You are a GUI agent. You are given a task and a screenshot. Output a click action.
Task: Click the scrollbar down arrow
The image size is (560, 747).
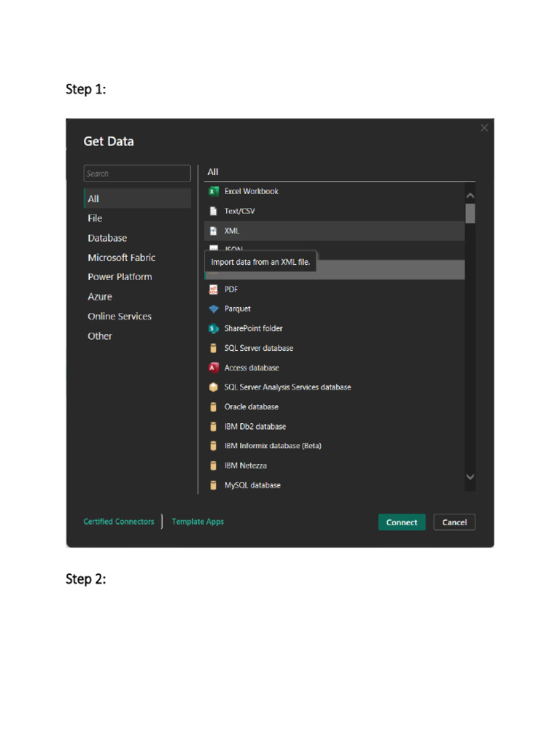tap(470, 477)
